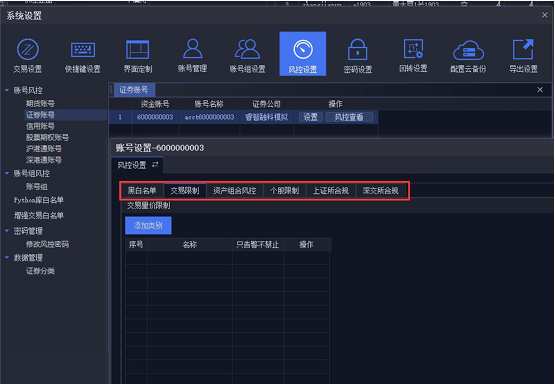Image resolution: width=555 pixels, height=384 pixels.
Task: Open 账号管理 account management icon
Action: coord(192,56)
